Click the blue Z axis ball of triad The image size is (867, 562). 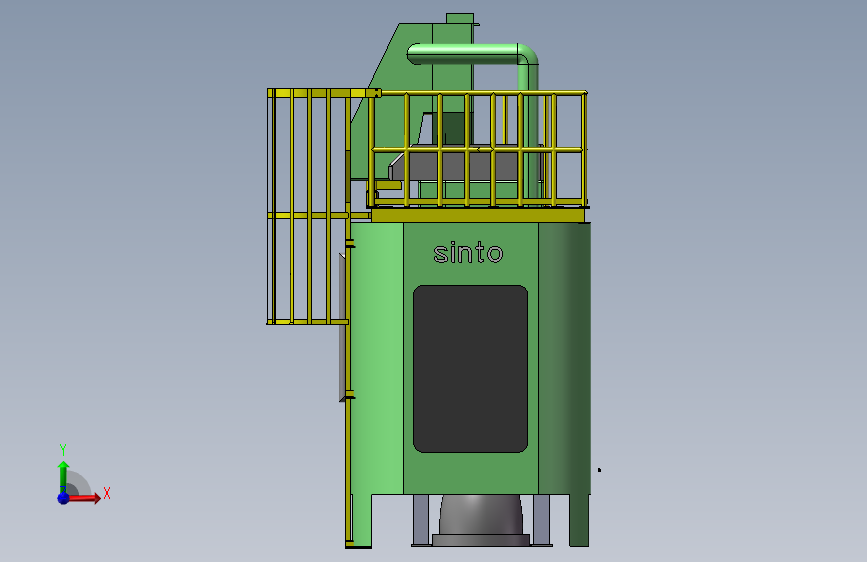(x=63, y=498)
